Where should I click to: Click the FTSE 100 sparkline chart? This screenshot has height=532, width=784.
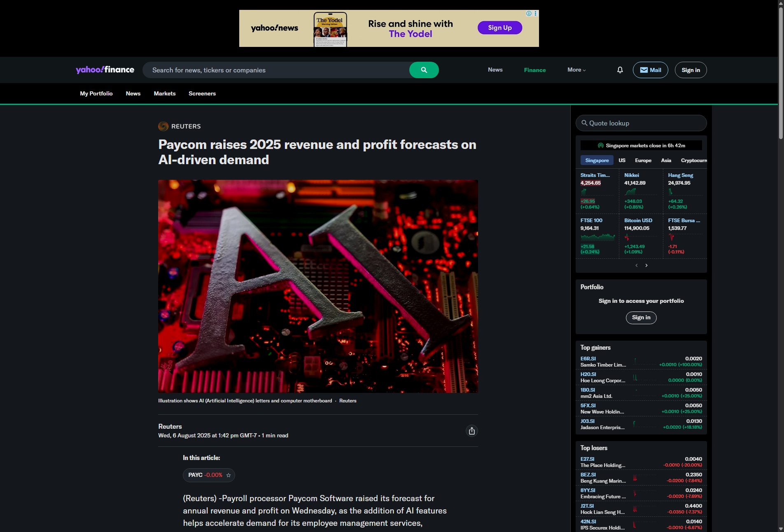pos(597,237)
